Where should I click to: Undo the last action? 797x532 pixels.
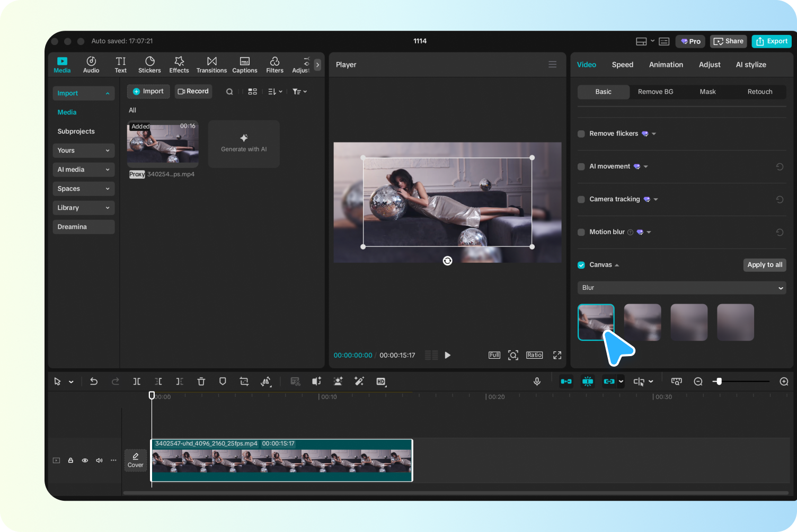pos(94,381)
